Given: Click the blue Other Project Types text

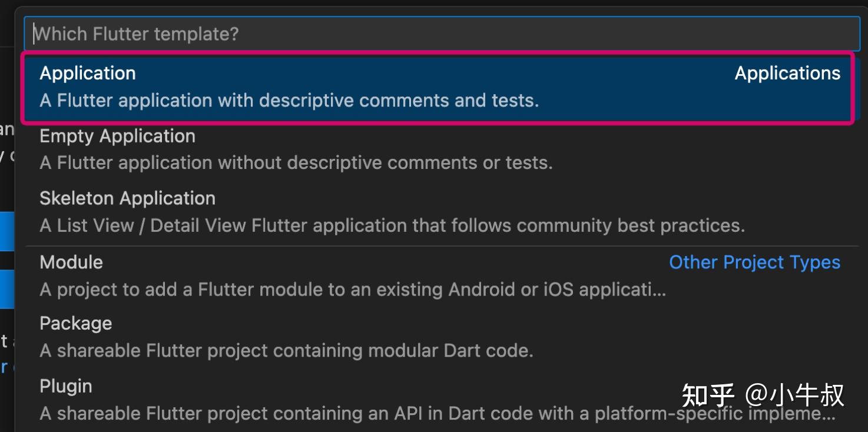Looking at the screenshot, I should pyautogui.click(x=754, y=262).
